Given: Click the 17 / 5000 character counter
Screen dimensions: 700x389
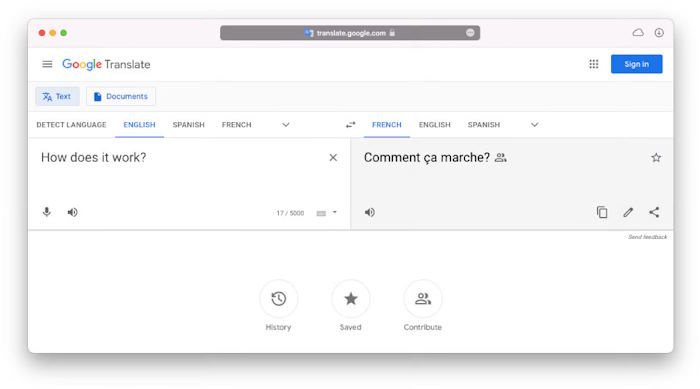Looking at the screenshot, I should (x=290, y=213).
